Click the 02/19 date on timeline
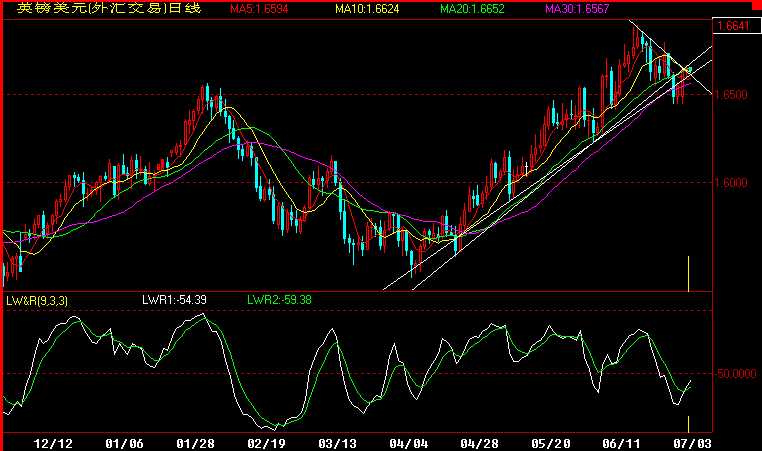Image resolution: width=762 pixels, height=451 pixels. [267, 441]
